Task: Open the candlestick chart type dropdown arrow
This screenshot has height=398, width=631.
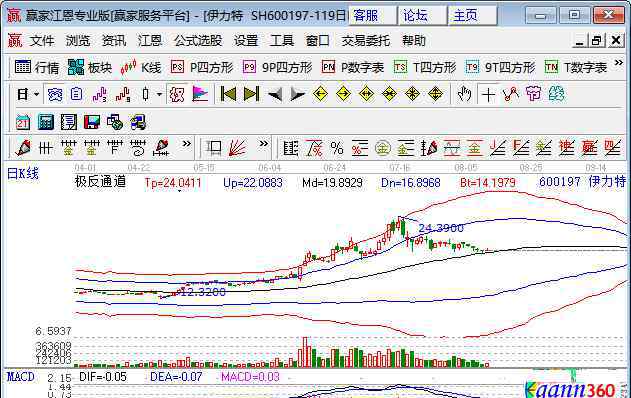Action: (x=159, y=95)
